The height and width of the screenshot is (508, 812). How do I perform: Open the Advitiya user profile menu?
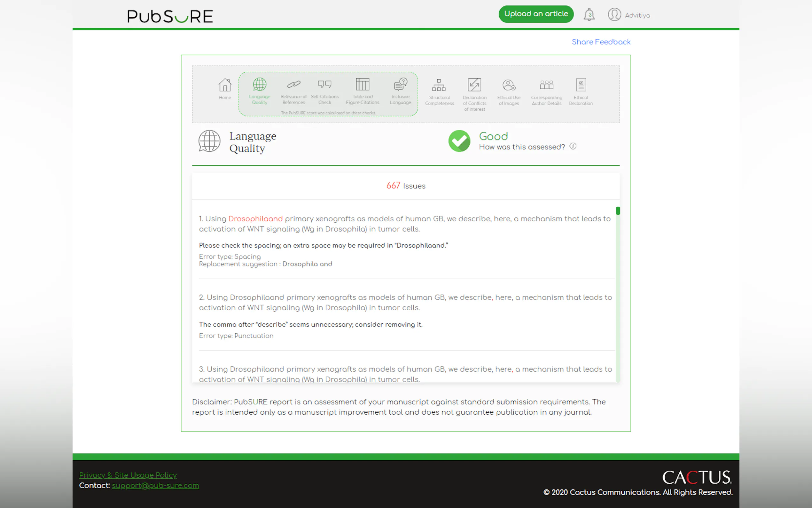click(x=629, y=15)
